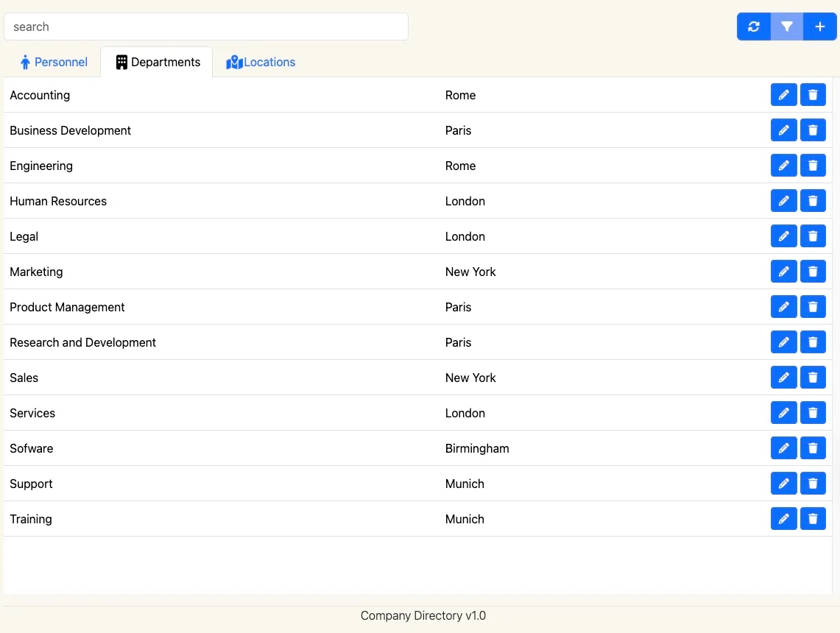Image resolution: width=840 pixels, height=633 pixels.
Task: Delete Research and Development department
Action: 813,342
